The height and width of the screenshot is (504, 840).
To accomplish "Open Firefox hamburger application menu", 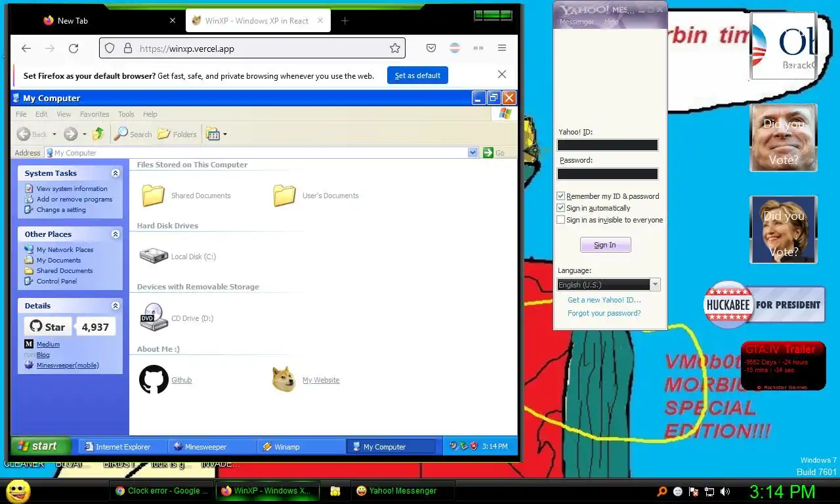I will tap(502, 48).
